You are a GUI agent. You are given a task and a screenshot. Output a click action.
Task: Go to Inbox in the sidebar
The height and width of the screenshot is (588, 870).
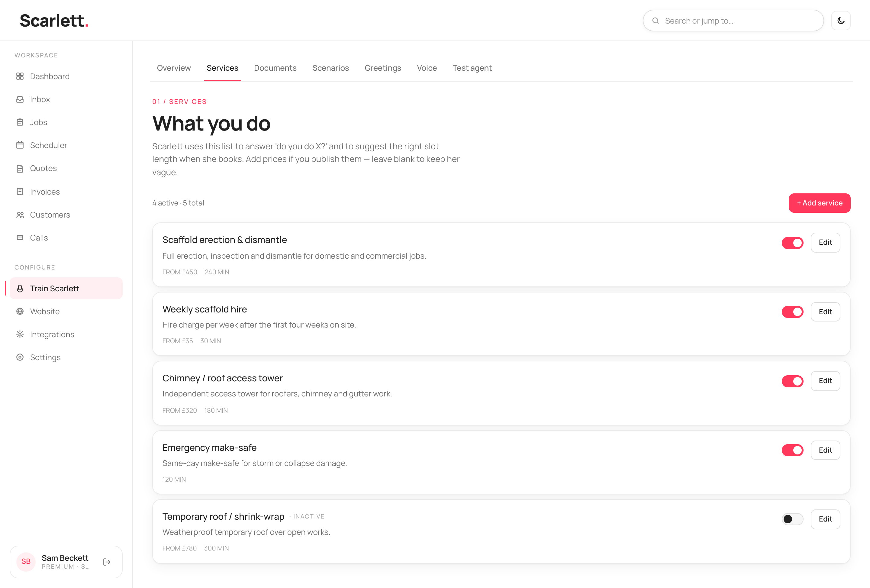point(66,99)
